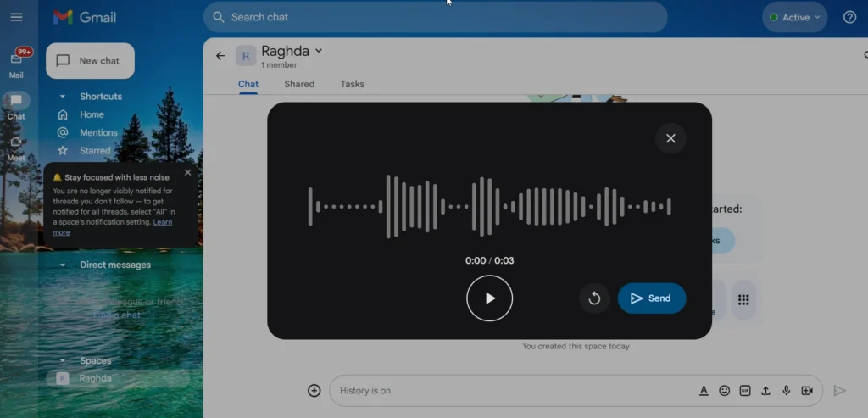868x418 pixels.
Task: Click the Gmail logo
Action: click(x=85, y=17)
